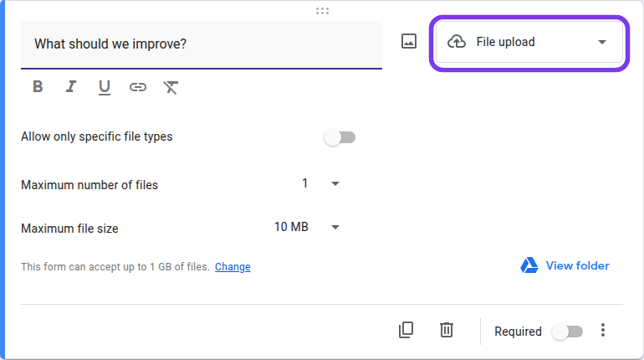Toggle Allow only specific file types

[340, 137]
